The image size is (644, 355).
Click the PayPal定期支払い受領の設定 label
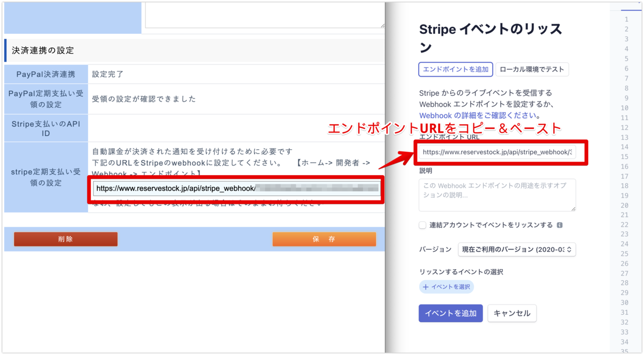pos(46,99)
